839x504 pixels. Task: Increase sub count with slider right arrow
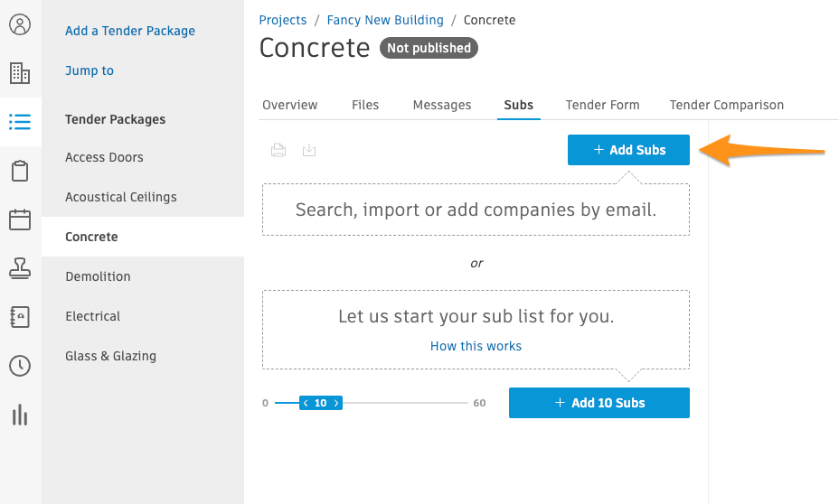pos(337,403)
